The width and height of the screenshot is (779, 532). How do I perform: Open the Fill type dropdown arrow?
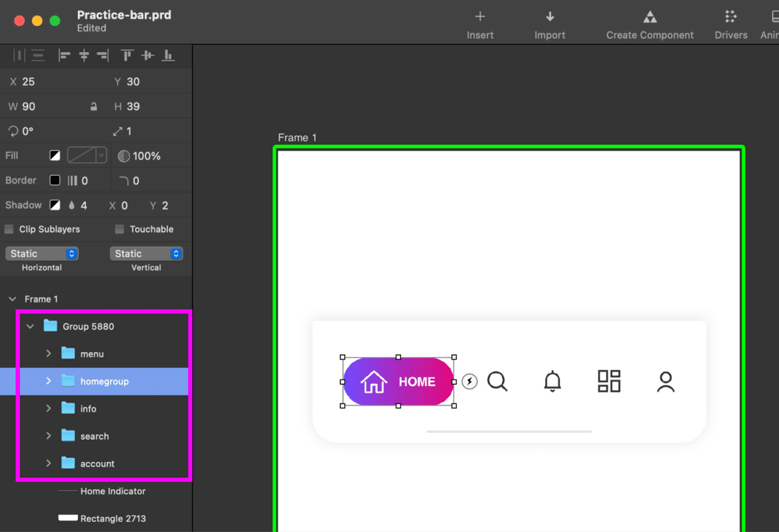(x=101, y=155)
